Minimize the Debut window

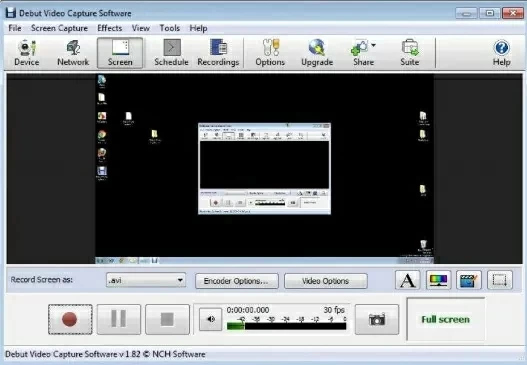[x=466, y=13]
